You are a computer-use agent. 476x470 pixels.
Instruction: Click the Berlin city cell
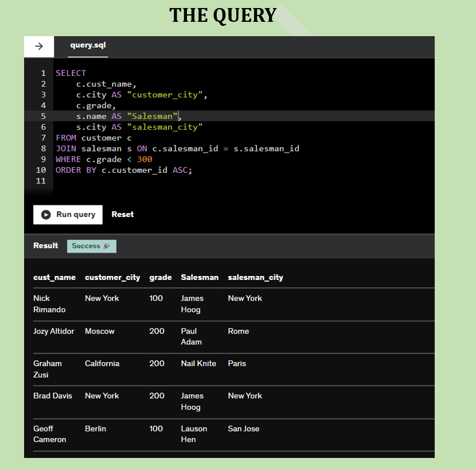click(x=95, y=429)
